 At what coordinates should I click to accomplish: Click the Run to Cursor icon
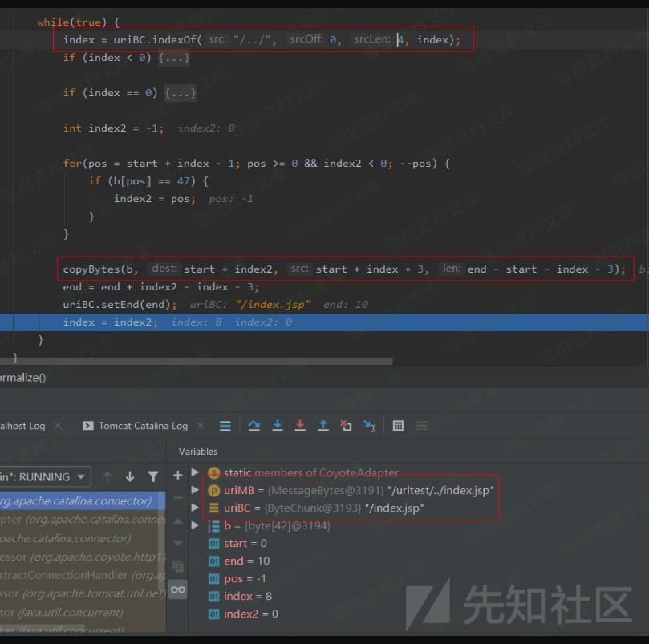point(369,426)
